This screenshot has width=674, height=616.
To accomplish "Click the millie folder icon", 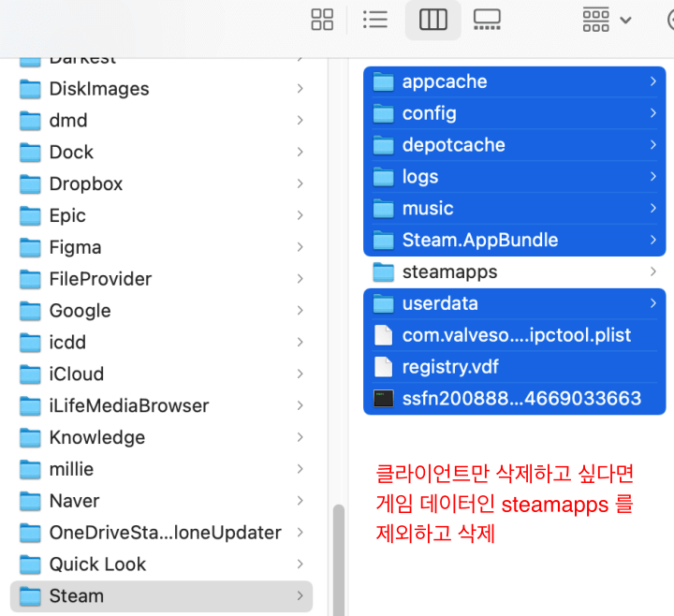I will point(30,469).
